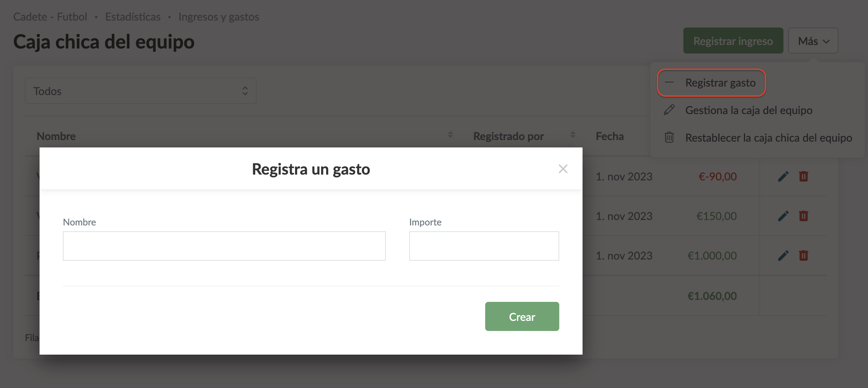Open the Todos filter dropdown
Viewport: 868px width, 388px height.
(140, 91)
